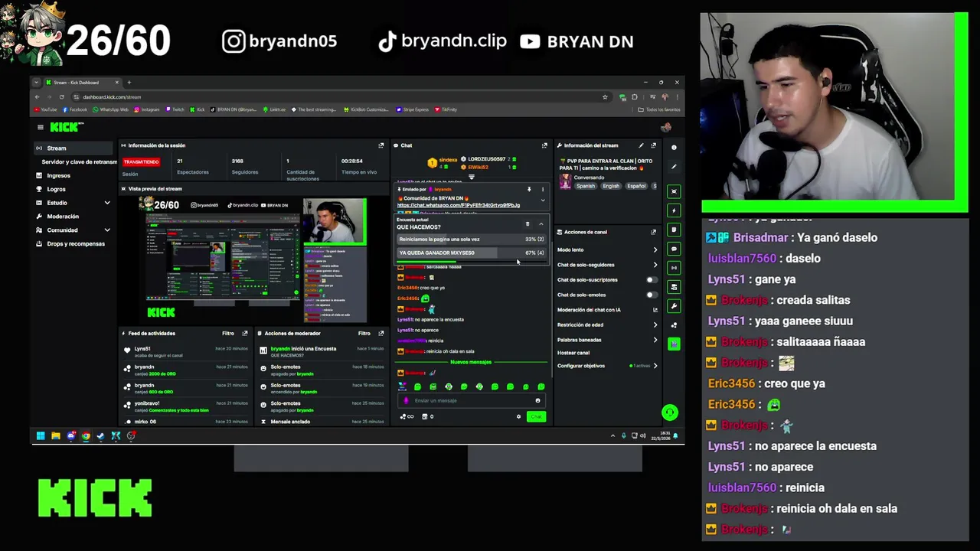Select poll option YA QUEDA GANADOR MXYSESO
The height and width of the screenshot is (551, 980).
click(x=471, y=253)
